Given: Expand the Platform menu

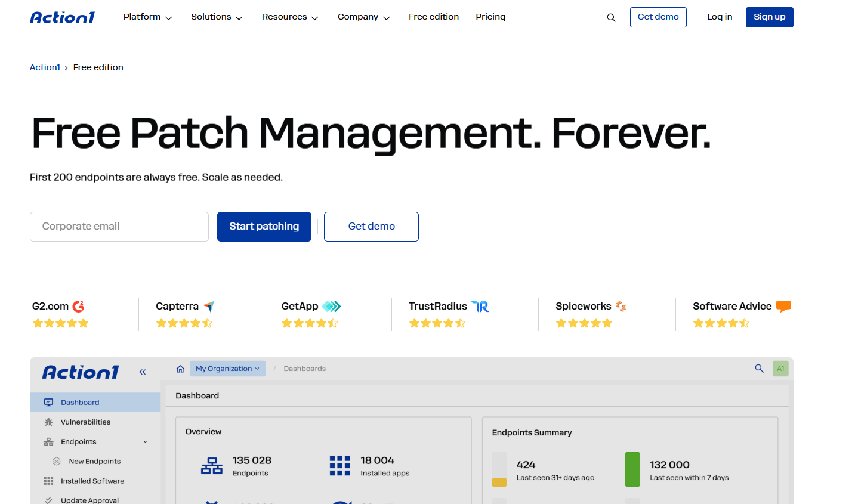Looking at the screenshot, I should tap(147, 17).
